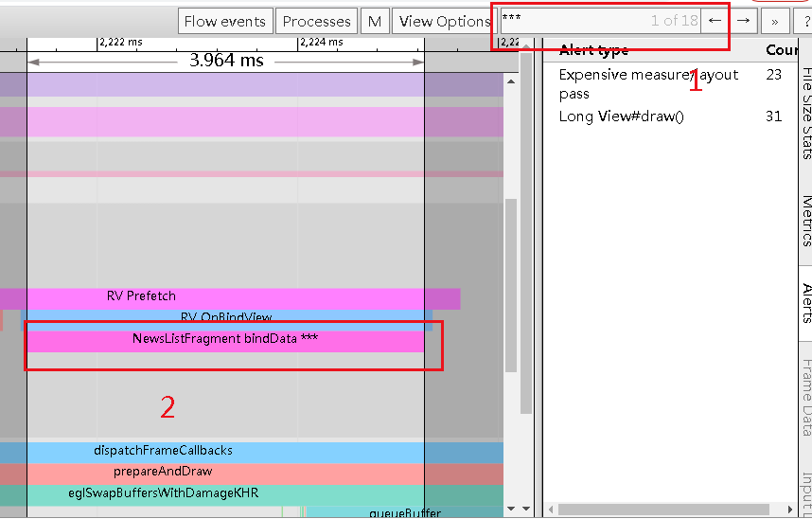Click the 2,222 ms ruler mark
812x519 pixels.
tap(120, 43)
